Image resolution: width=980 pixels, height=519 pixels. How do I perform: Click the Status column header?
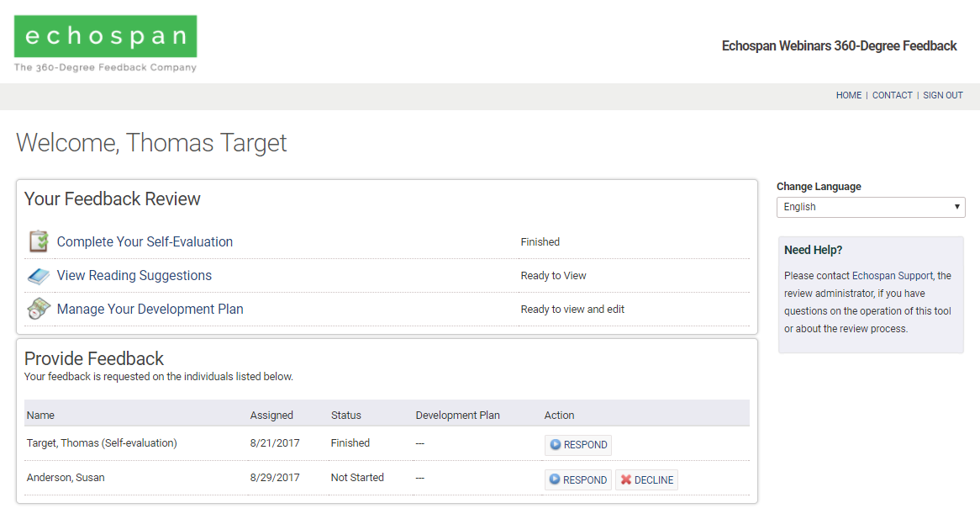[x=345, y=416]
